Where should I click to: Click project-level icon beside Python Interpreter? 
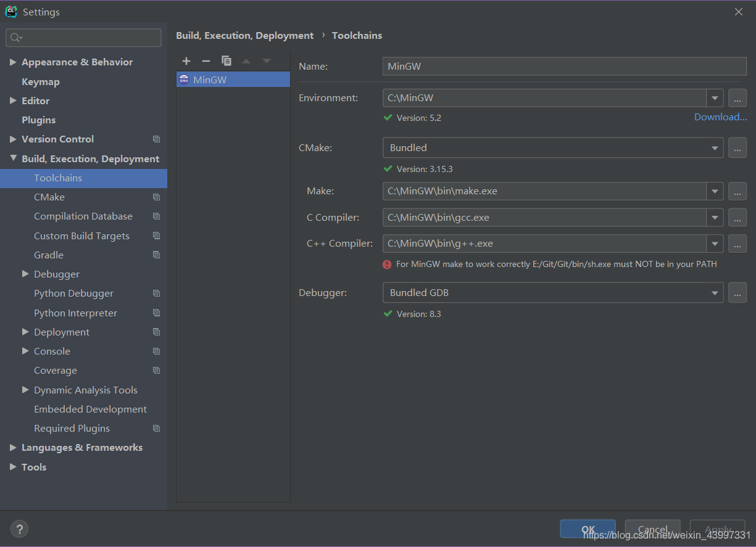click(x=156, y=313)
